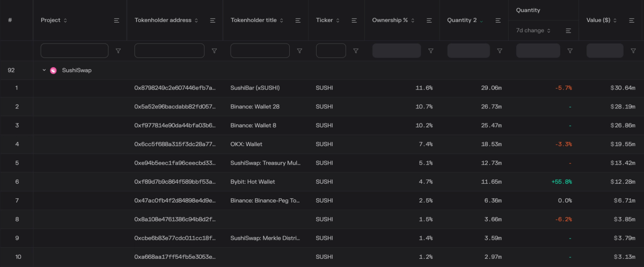Open filter funnel for 7d change column
This screenshot has width=644, height=267.
pos(570,51)
